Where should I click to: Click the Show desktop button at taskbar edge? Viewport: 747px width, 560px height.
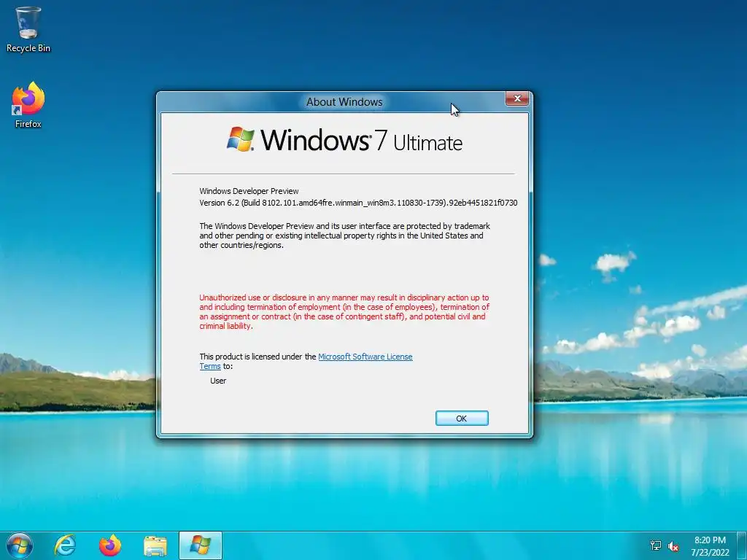click(x=743, y=545)
